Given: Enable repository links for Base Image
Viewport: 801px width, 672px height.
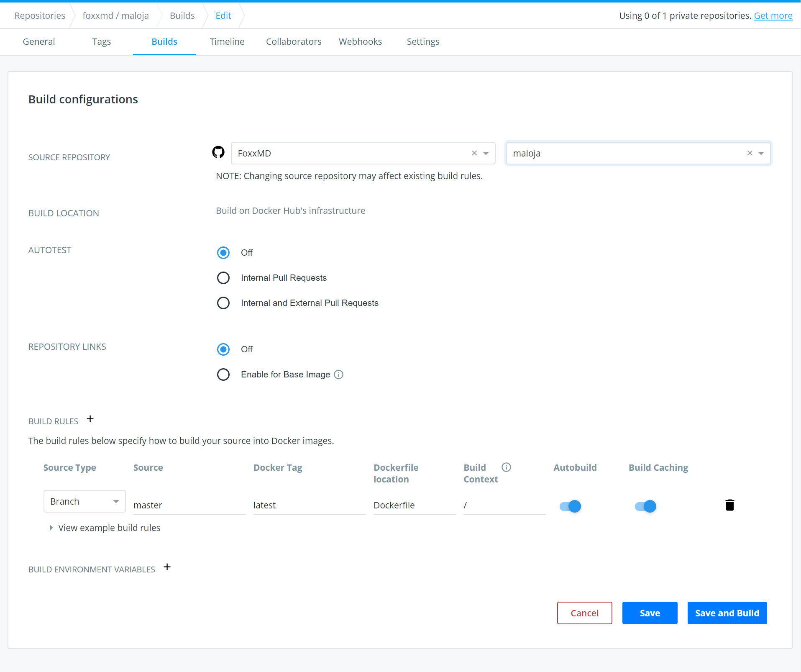Looking at the screenshot, I should pyautogui.click(x=223, y=374).
